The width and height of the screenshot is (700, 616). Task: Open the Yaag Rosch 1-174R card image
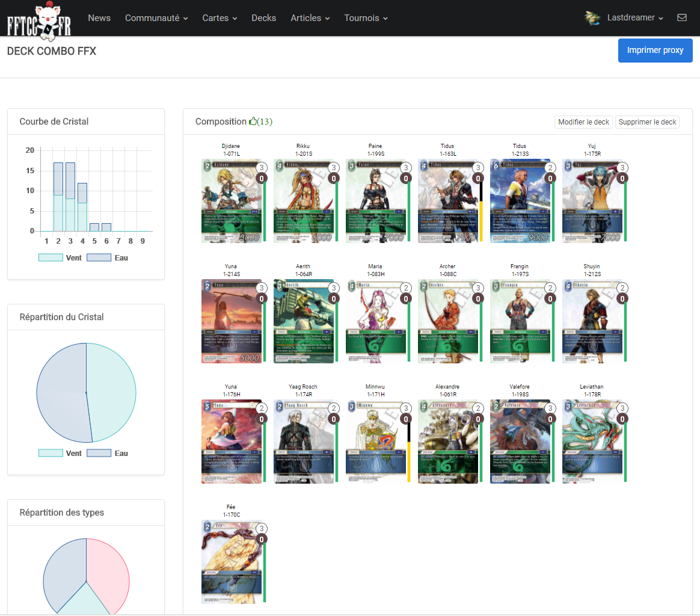304,442
